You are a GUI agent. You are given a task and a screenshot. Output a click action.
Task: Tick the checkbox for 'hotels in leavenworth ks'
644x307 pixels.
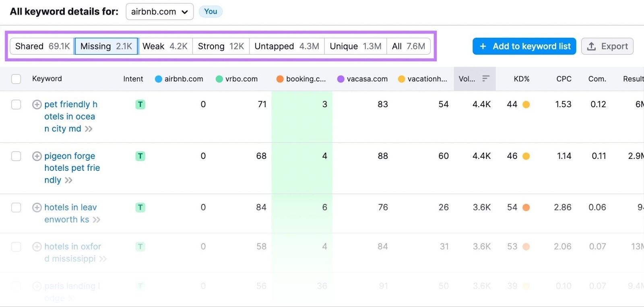tap(16, 207)
